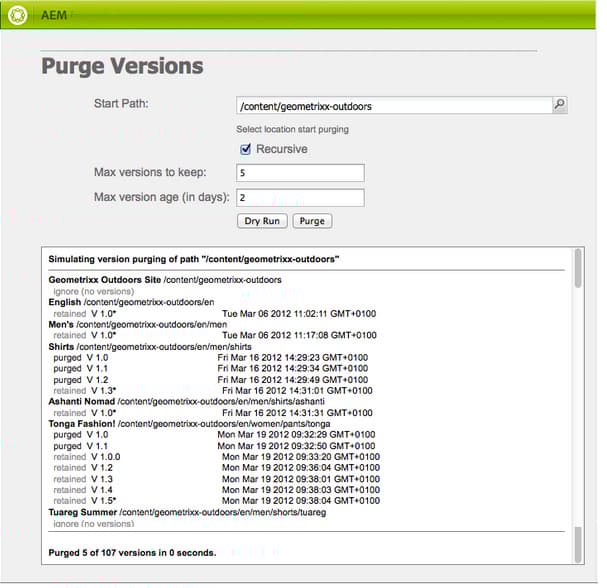Select the Men's page entry
Viewport: 607px width, 588px height.
pyautogui.click(x=138, y=324)
